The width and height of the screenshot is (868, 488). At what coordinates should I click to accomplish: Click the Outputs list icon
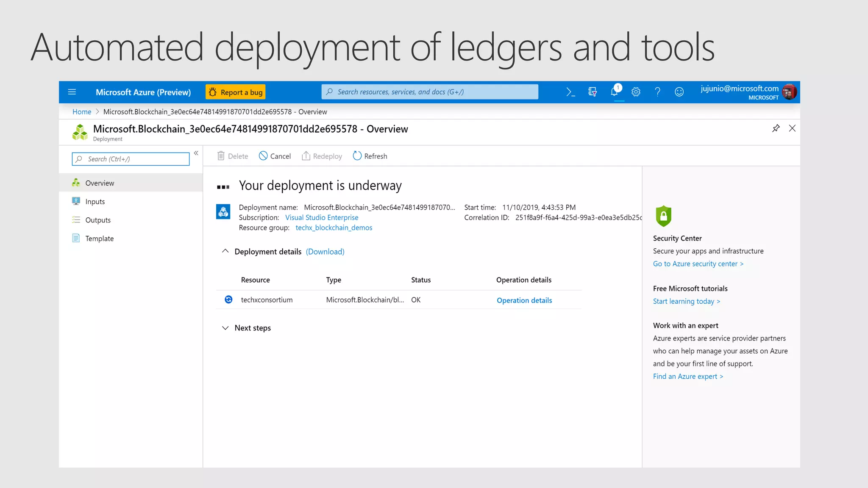click(x=76, y=220)
